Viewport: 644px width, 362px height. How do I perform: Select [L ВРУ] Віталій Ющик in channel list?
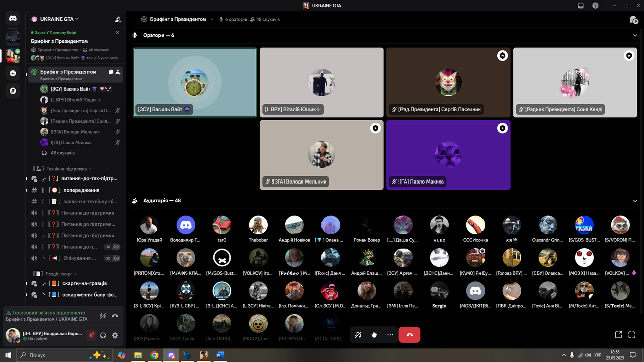[81, 100]
